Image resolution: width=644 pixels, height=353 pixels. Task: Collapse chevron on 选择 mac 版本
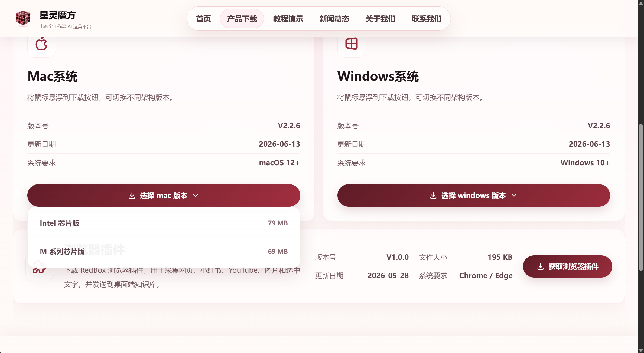pyautogui.click(x=196, y=196)
